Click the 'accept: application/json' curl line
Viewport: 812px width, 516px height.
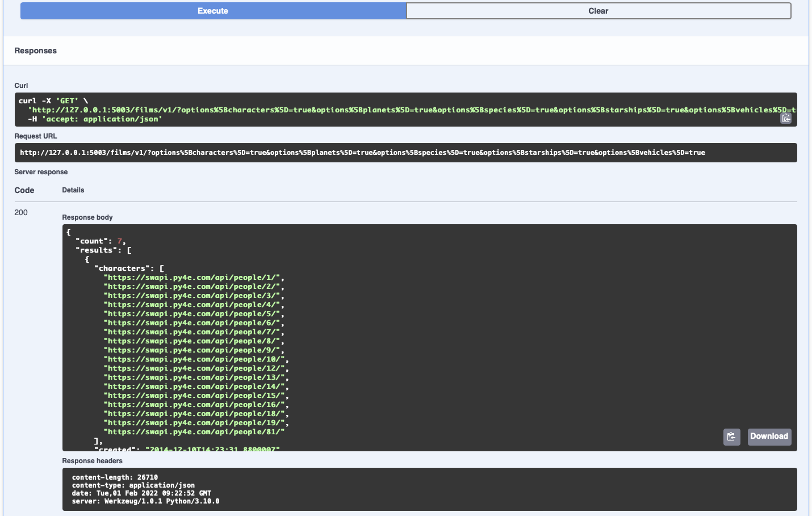pos(95,119)
